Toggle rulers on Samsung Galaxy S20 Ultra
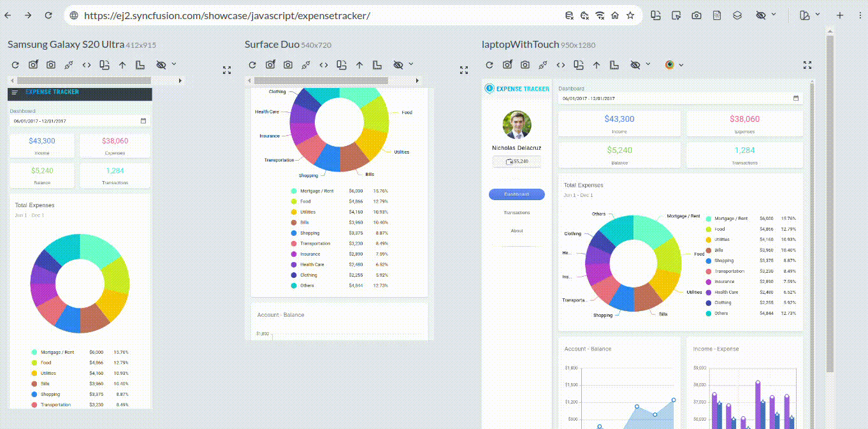The image size is (868, 429). tap(140, 65)
